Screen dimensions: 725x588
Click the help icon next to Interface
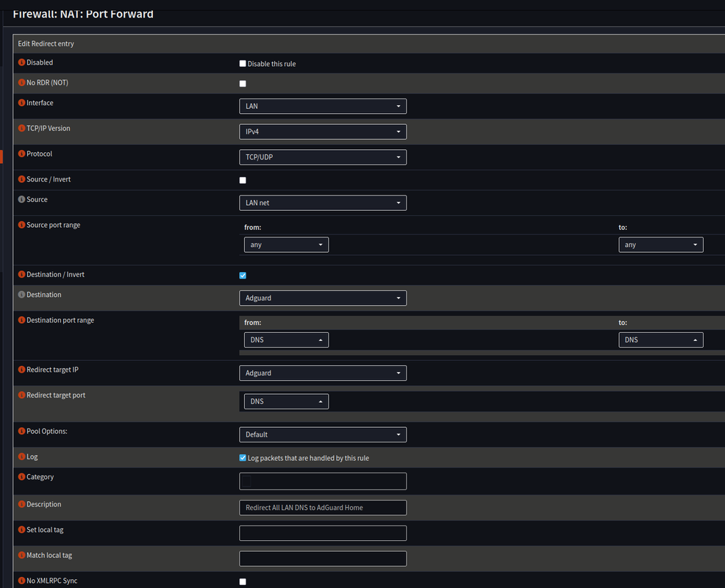point(21,103)
